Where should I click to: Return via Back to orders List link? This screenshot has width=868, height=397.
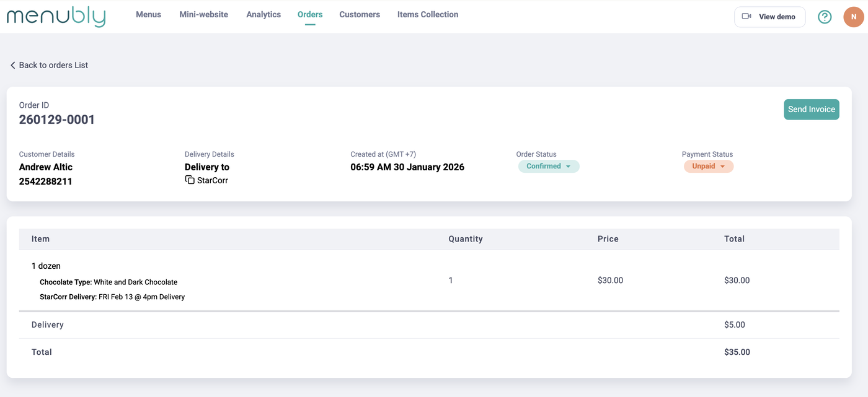[x=53, y=65]
